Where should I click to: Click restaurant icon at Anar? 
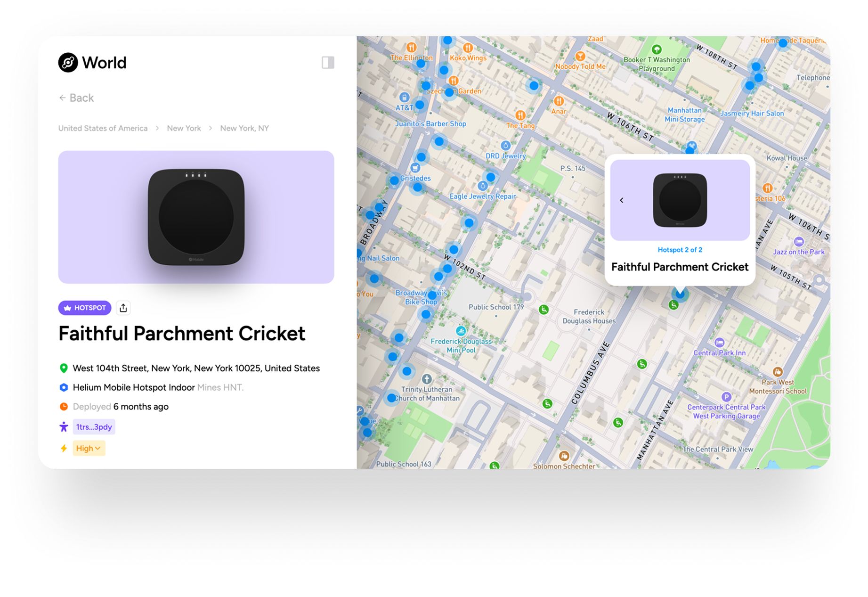[x=559, y=101]
